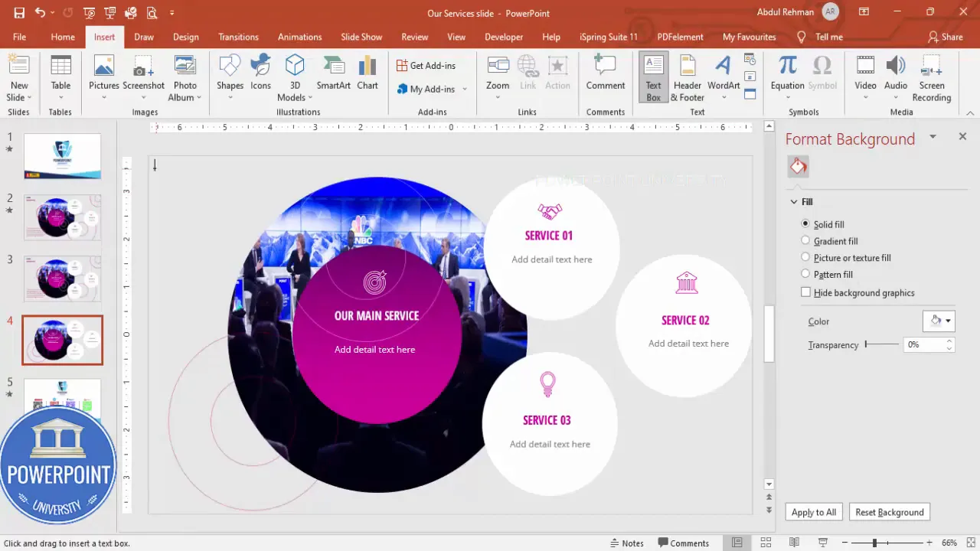The height and width of the screenshot is (551, 980).
Task: Click Apply to All button
Action: 814,512
